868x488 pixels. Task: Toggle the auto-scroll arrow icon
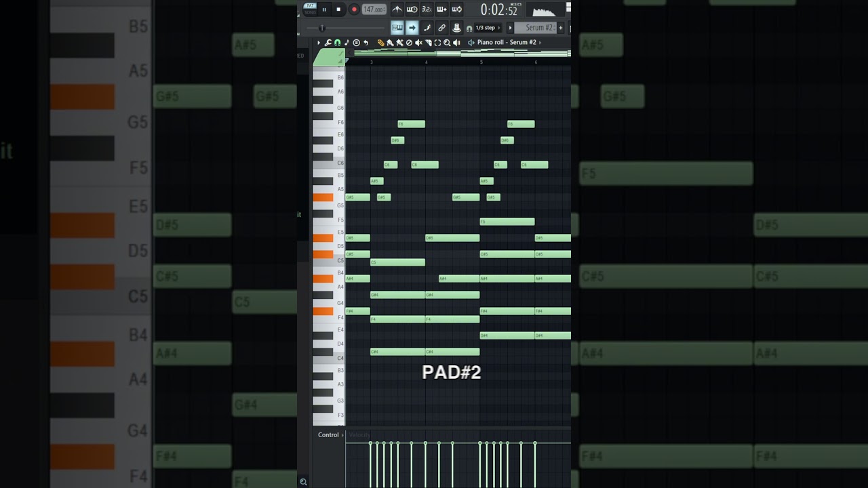[412, 28]
